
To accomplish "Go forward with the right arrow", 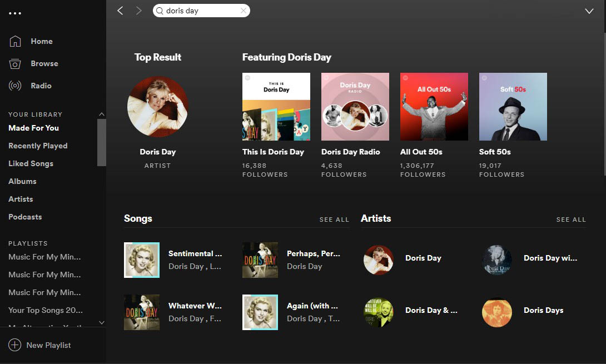I will tap(139, 11).
